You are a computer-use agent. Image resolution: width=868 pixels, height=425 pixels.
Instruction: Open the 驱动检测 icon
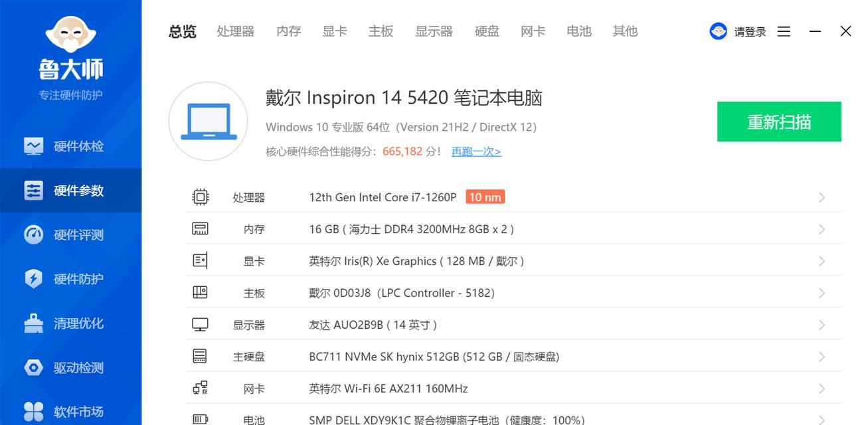click(x=33, y=367)
